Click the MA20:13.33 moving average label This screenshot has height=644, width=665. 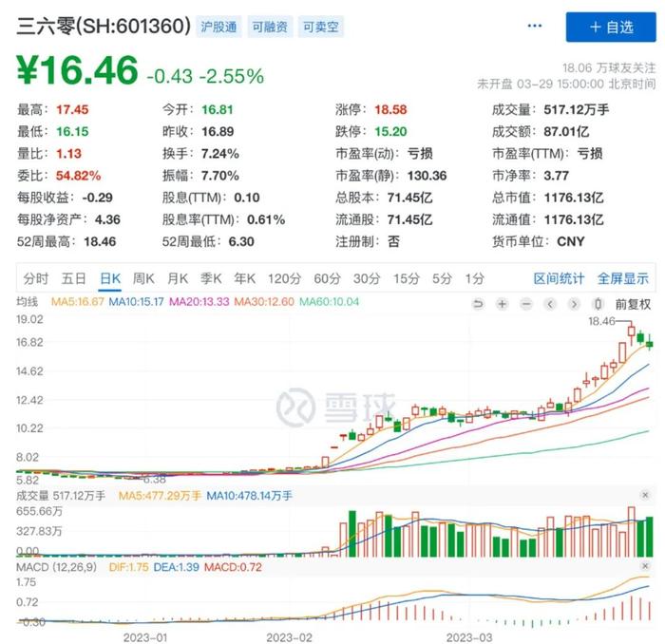[x=199, y=302]
